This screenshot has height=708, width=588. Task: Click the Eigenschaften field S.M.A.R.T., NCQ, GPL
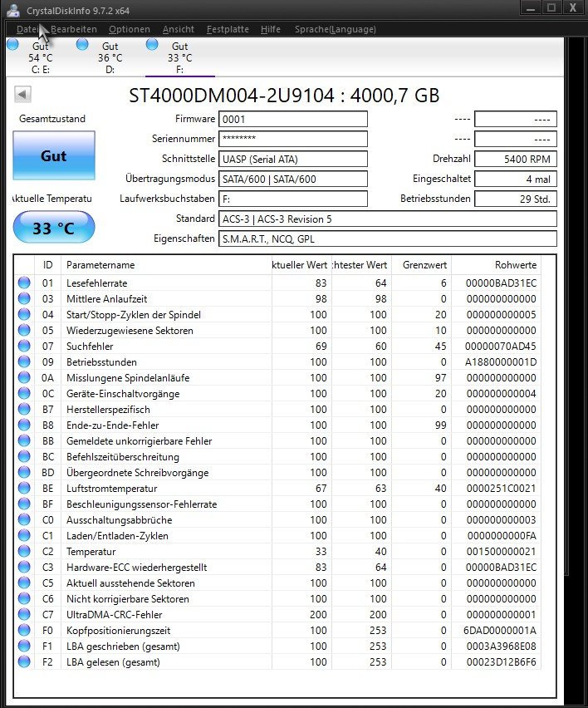388,238
